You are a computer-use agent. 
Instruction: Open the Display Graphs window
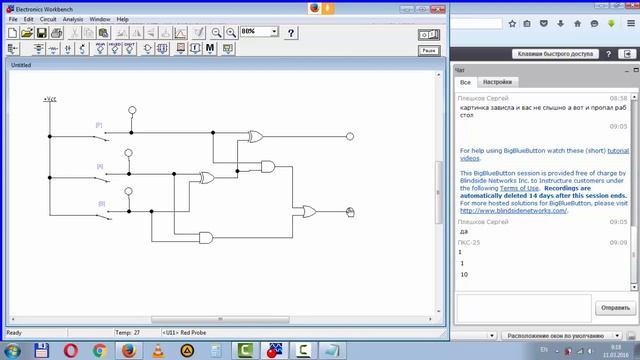click(x=180, y=33)
